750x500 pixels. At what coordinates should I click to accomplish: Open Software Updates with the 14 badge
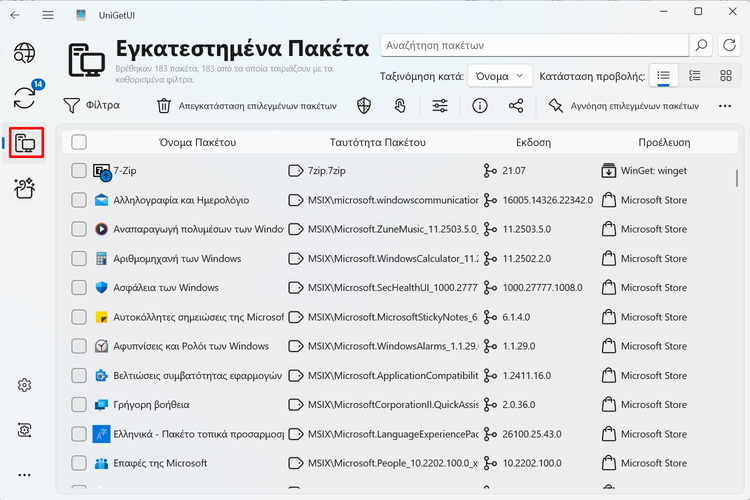tap(24, 97)
